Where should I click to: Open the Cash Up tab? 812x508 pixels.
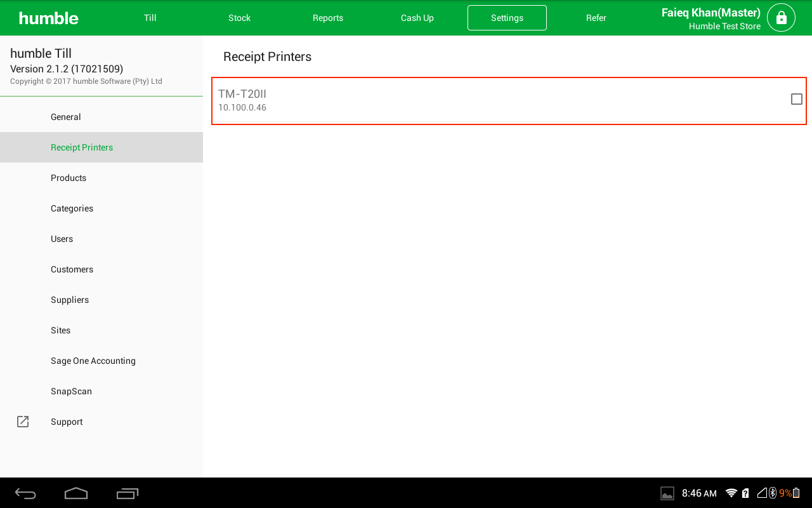[x=417, y=18]
